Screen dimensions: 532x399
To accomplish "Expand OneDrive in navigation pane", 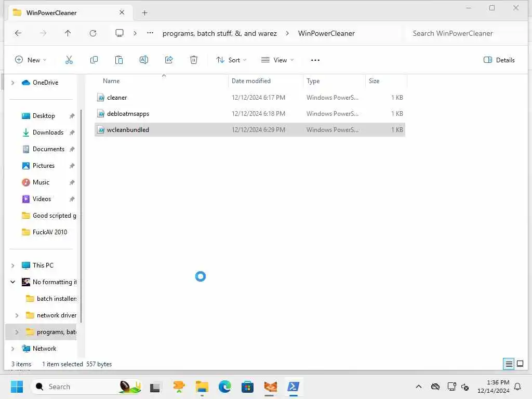I will pos(13,83).
